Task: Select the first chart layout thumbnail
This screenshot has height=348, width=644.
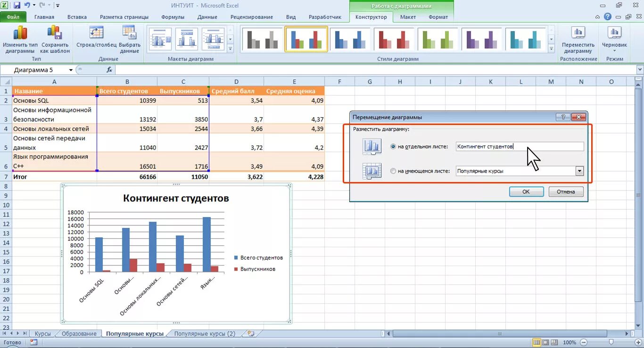Action: 160,39
